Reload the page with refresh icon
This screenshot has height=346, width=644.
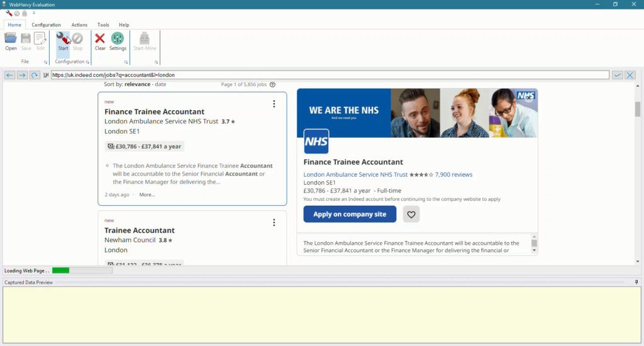tap(35, 75)
